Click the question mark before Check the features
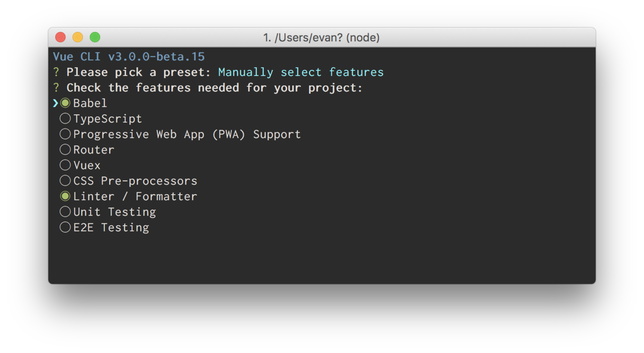644x353 pixels. click(56, 88)
